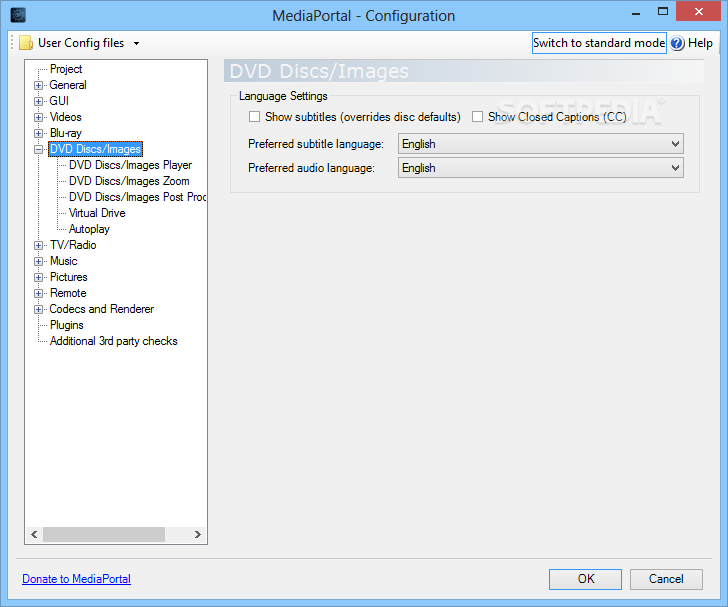This screenshot has height=607, width=728.
Task: Expand the Blu-ray tree node
Action: pyautogui.click(x=39, y=133)
